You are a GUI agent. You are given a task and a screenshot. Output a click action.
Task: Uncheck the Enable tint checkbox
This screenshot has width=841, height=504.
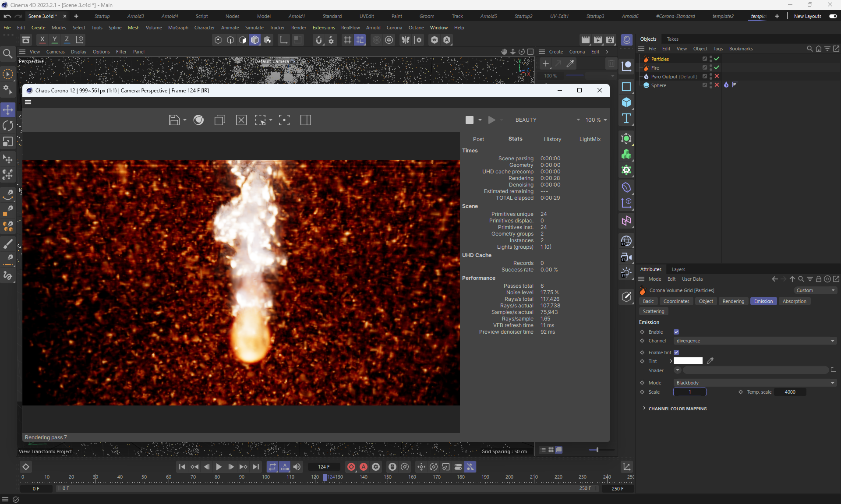point(676,352)
